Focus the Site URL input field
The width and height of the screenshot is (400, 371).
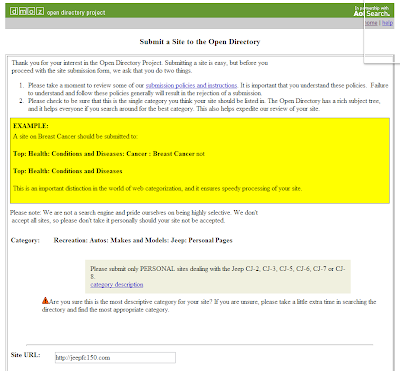pos(115,358)
